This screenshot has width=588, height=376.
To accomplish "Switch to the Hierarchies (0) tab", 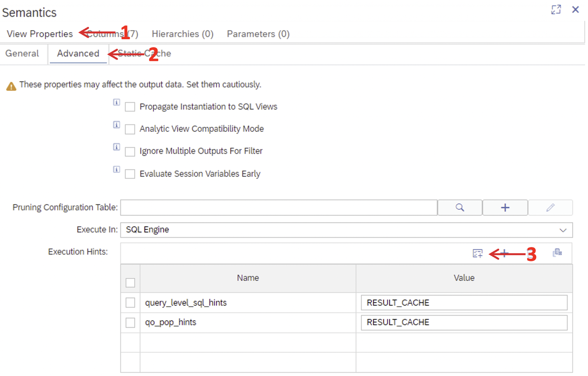I will click(x=182, y=34).
